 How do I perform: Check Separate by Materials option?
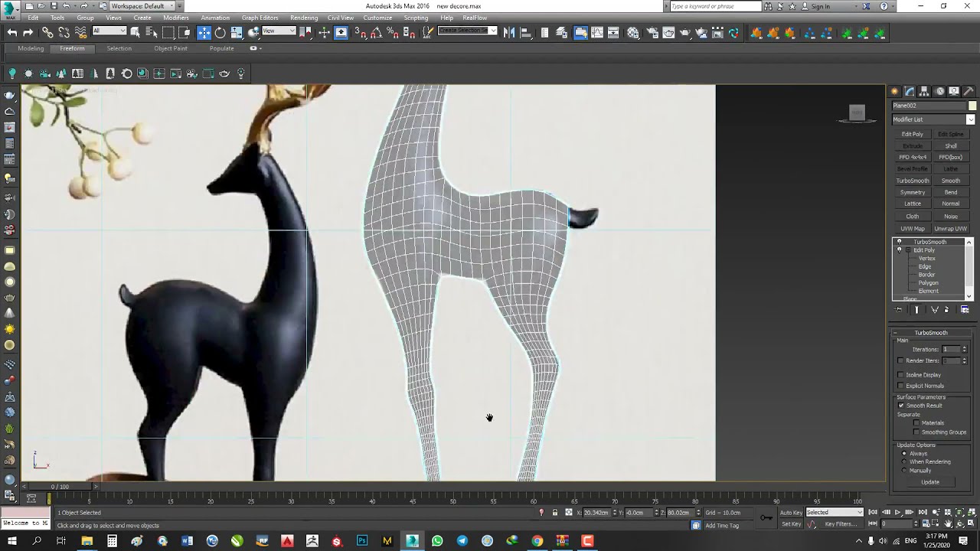[916, 422]
